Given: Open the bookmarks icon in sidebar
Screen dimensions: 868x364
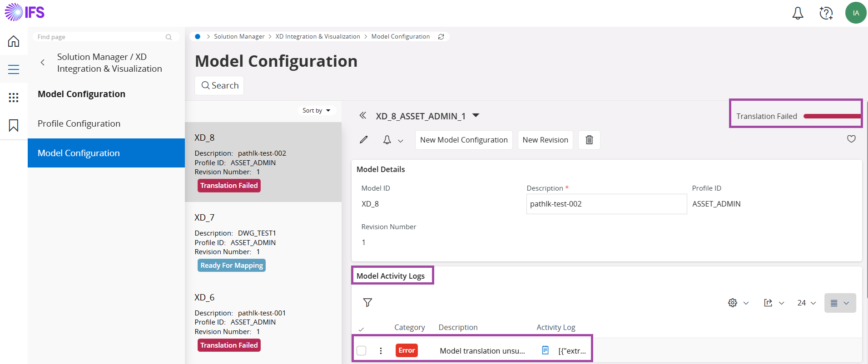Looking at the screenshot, I should click(14, 125).
